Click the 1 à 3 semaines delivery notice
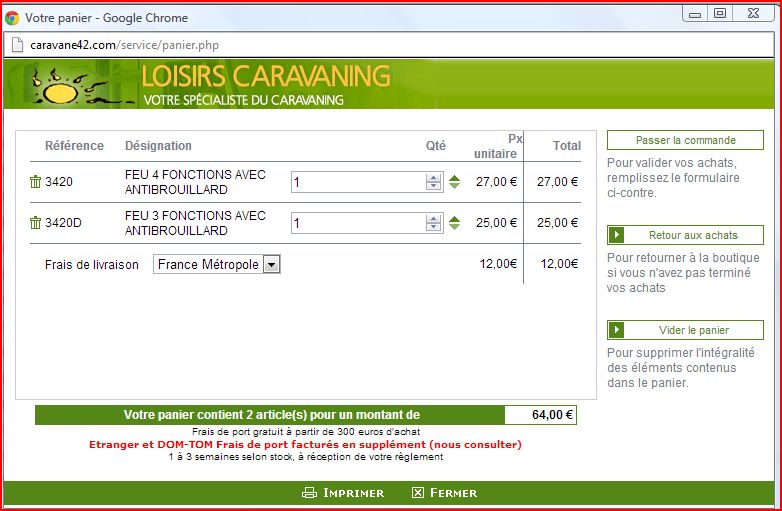The height and width of the screenshot is (511, 782). point(306,457)
